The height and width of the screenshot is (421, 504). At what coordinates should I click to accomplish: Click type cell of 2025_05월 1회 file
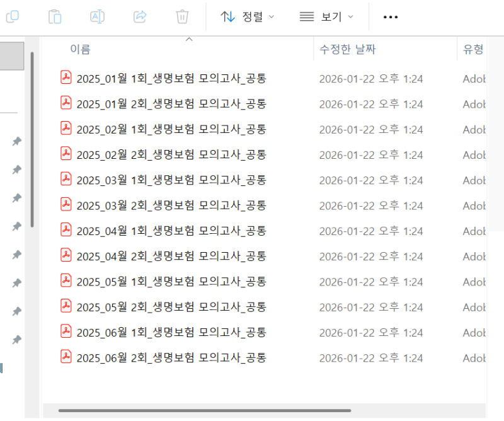[474, 282]
